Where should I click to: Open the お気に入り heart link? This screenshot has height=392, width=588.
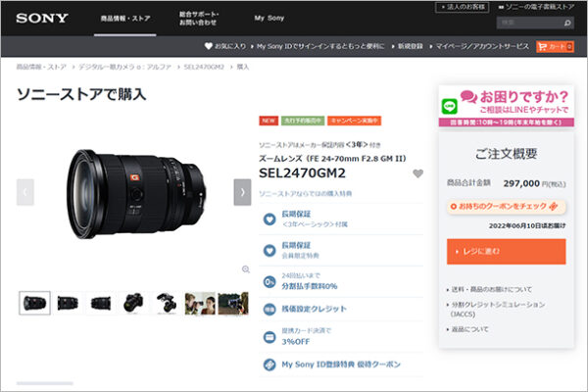click(225, 46)
